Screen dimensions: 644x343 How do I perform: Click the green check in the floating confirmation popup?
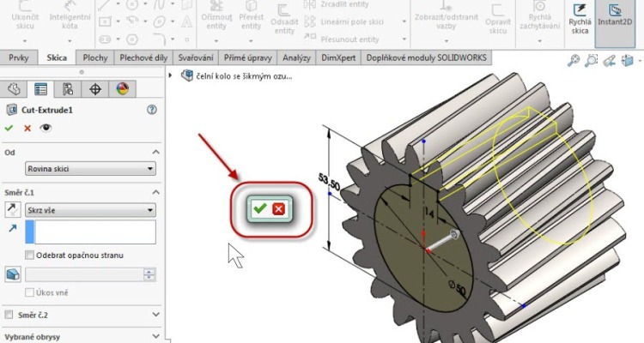260,209
